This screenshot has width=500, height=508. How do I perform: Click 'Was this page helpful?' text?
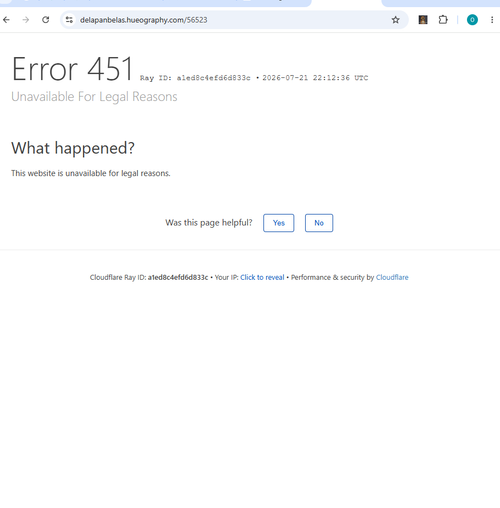pos(209,223)
